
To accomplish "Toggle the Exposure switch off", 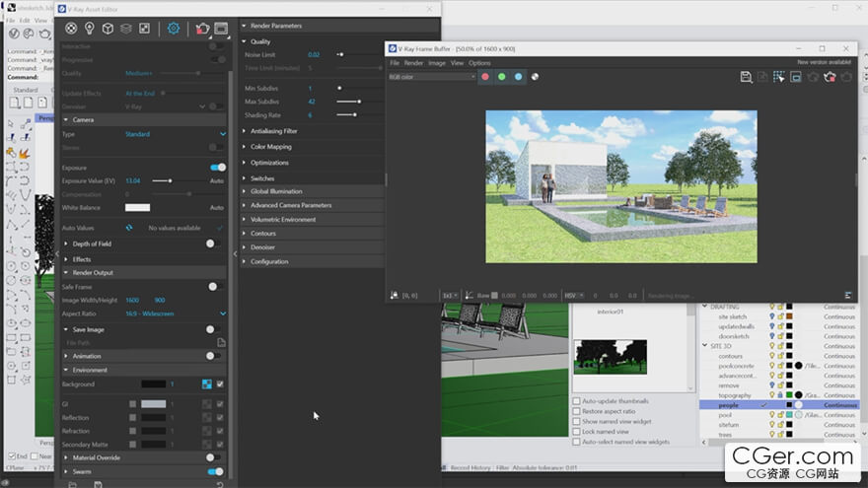I will point(218,168).
